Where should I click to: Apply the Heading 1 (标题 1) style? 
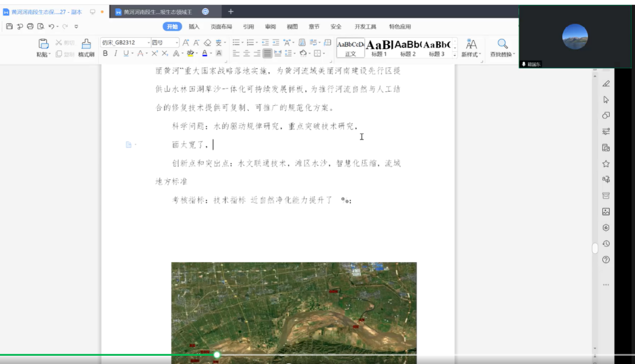point(379,47)
